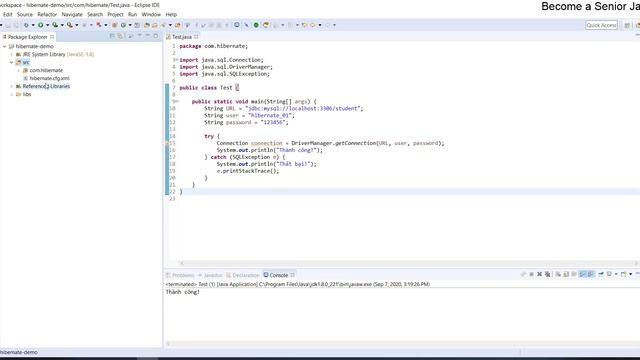Viewport: 640px width, 360px height.
Task: Open the Refactor menu
Action: [x=47, y=14]
